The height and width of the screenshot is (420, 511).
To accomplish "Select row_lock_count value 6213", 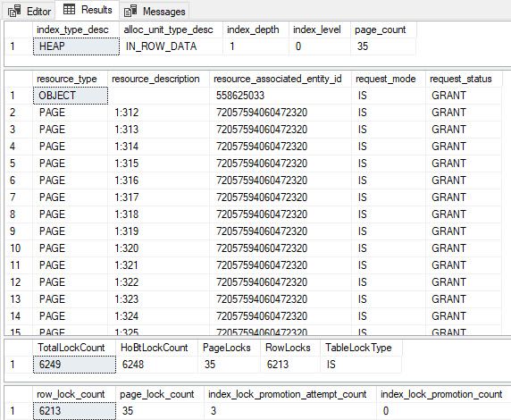I will coord(74,411).
